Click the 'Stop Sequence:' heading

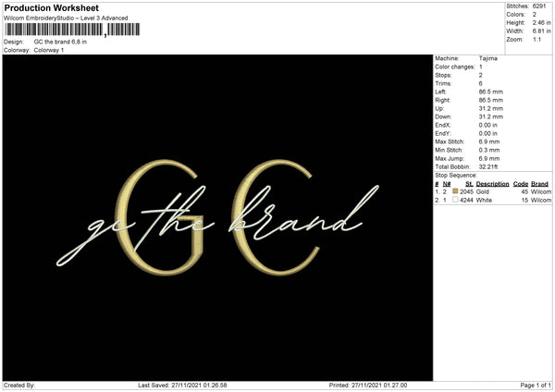pyautogui.click(x=456, y=176)
